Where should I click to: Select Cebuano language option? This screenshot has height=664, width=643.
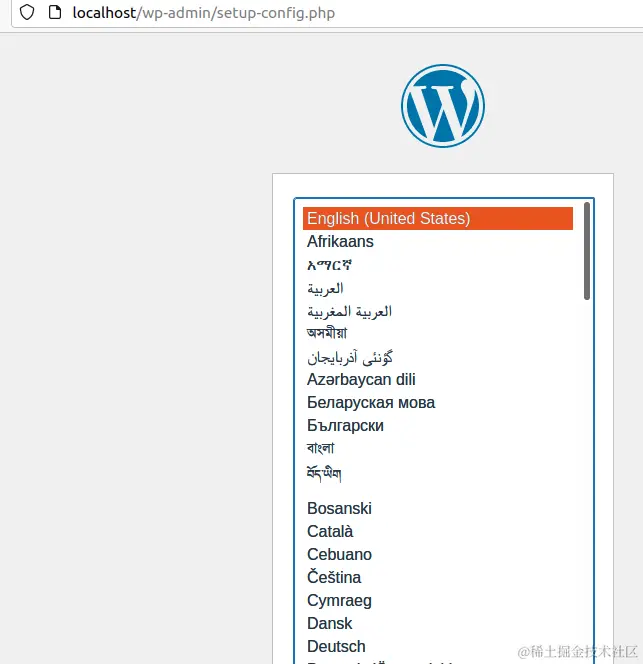438,554
